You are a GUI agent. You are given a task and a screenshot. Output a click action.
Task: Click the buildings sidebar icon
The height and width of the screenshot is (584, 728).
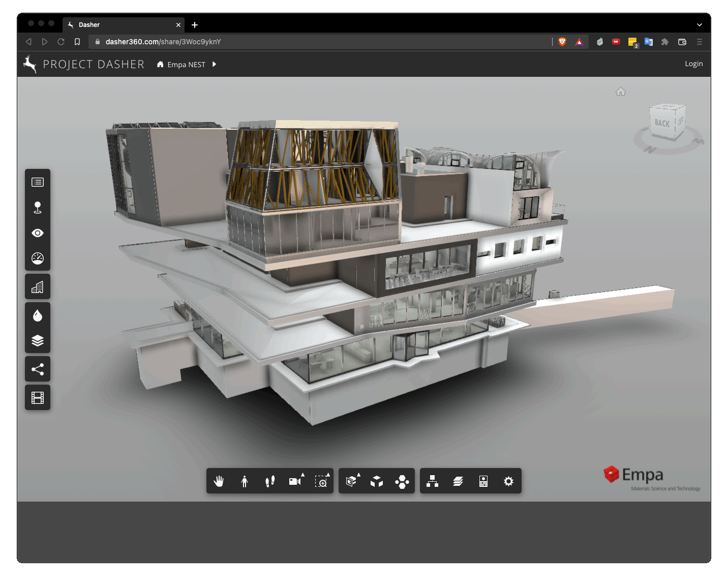point(38,287)
